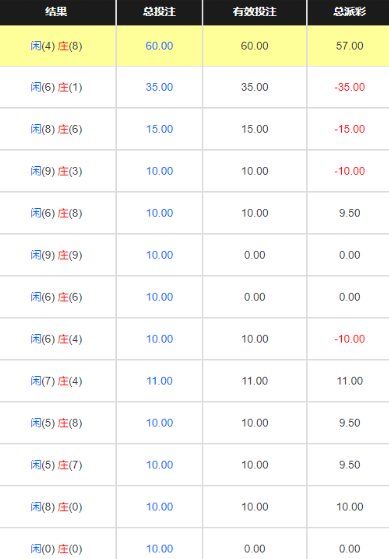This screenshot has height=559, width=389.
Task: Select result 闲(5) 庄(7)
Action: click(56, 465)
